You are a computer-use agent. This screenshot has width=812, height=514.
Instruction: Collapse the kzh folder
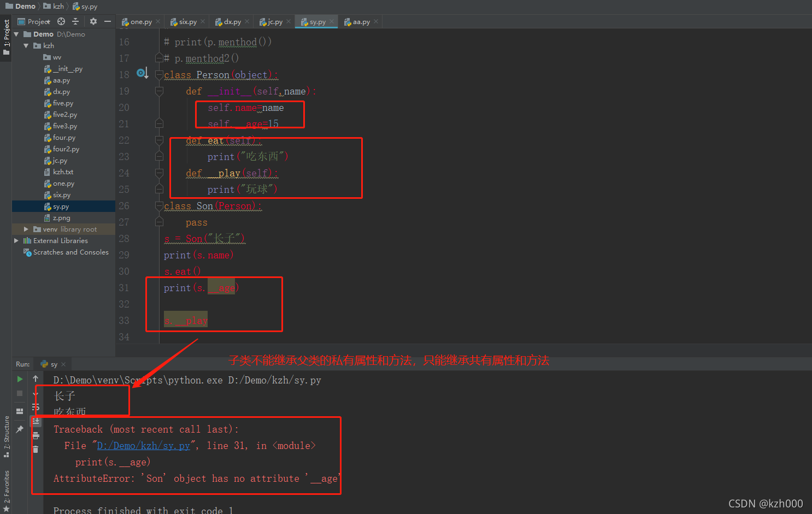25,45
